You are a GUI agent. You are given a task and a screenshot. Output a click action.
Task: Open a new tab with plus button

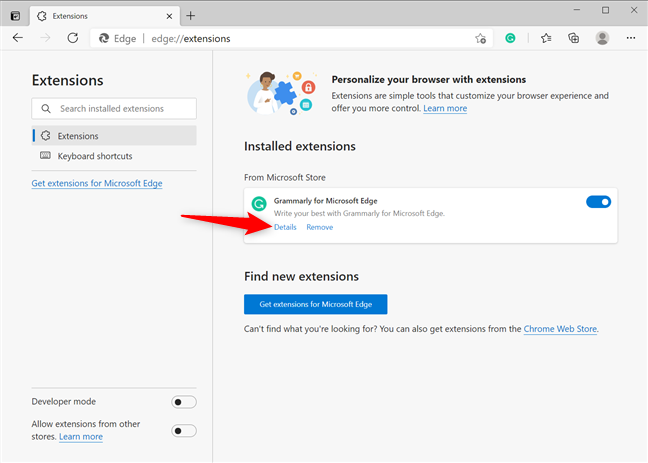pyautogui.click(x=191, y=16)
